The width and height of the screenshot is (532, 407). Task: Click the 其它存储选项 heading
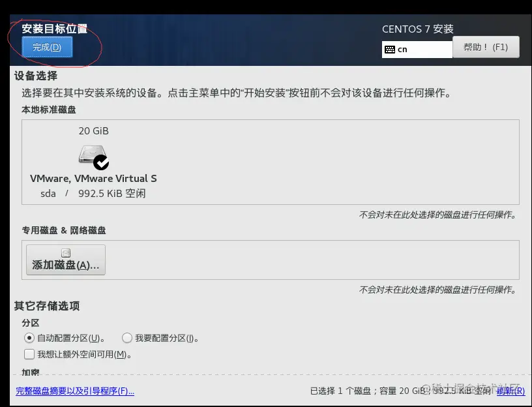coord(47,306)
